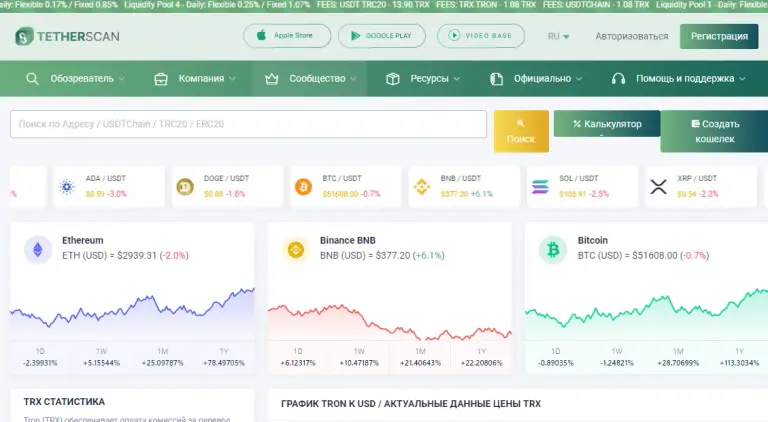This screenshot has width=768, height=422.
Task: Expand the Компания menu chevron
Action: coord(232,79)
